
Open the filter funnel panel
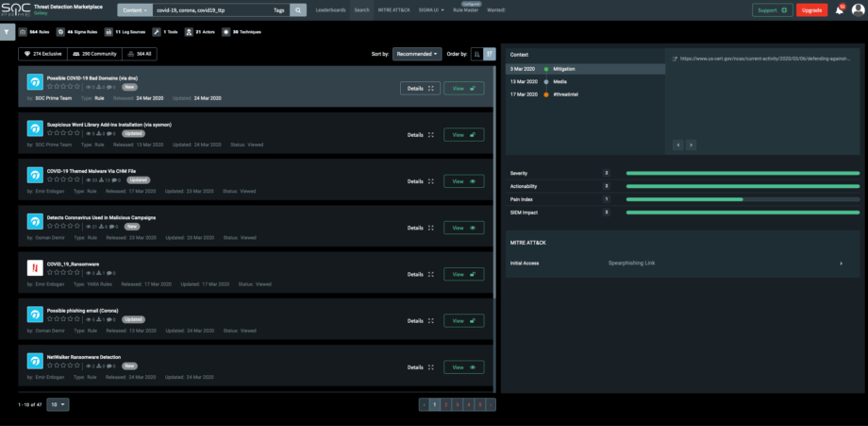(6, 31)
